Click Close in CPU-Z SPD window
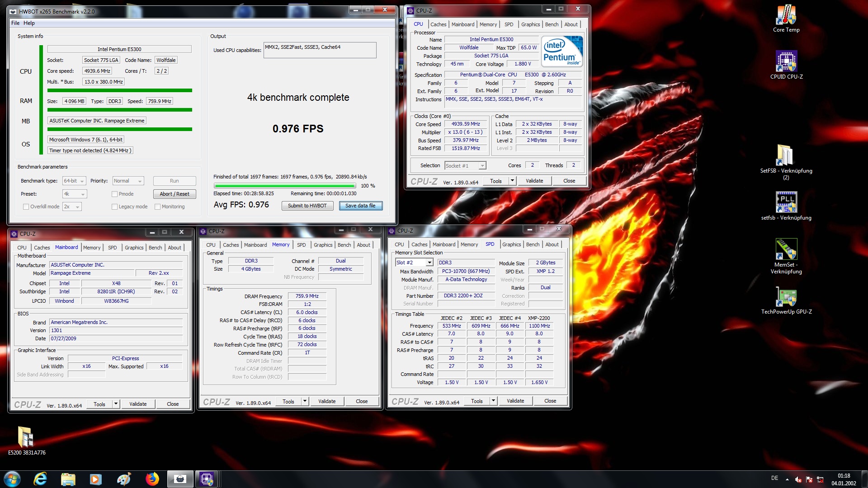The width and height of the screenshot is (868, 488). coord(550,401)
